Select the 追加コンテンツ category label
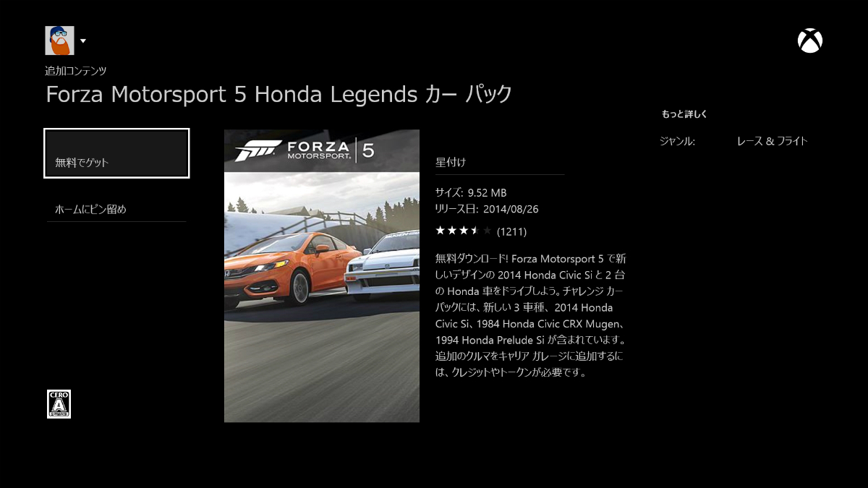 76,71
